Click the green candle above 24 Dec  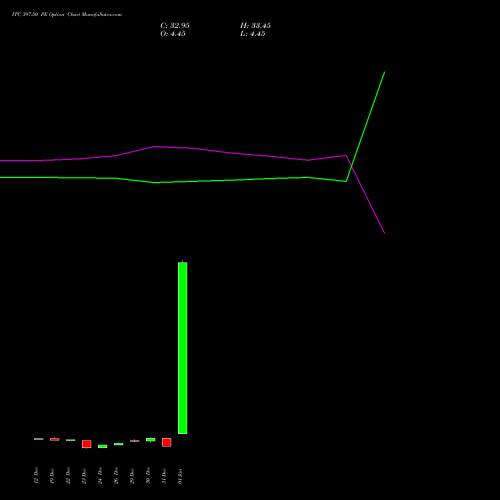[103, 446]
